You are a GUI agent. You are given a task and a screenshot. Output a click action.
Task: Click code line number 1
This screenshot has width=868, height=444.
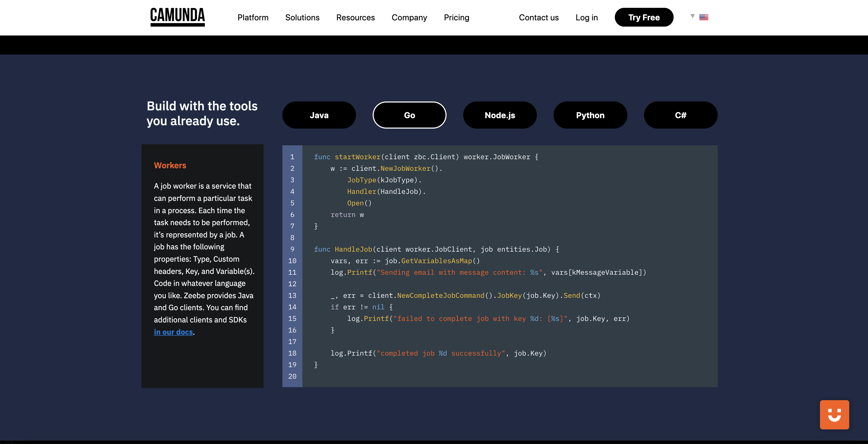click(292, 157)
